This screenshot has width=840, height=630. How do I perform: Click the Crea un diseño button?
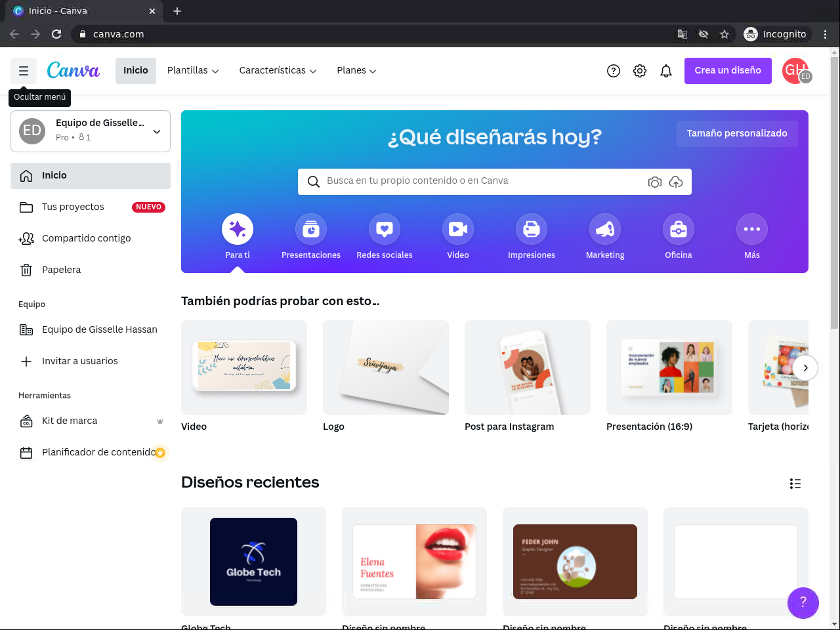coord(728,71)
